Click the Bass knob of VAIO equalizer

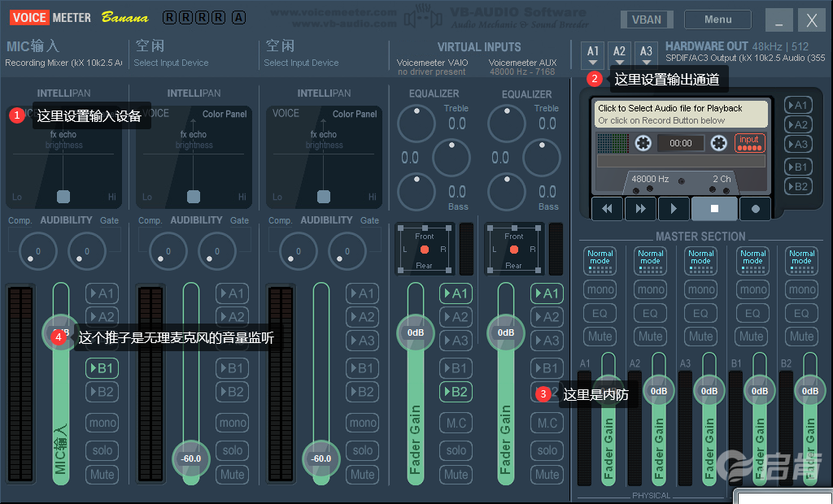coord(416,191)
